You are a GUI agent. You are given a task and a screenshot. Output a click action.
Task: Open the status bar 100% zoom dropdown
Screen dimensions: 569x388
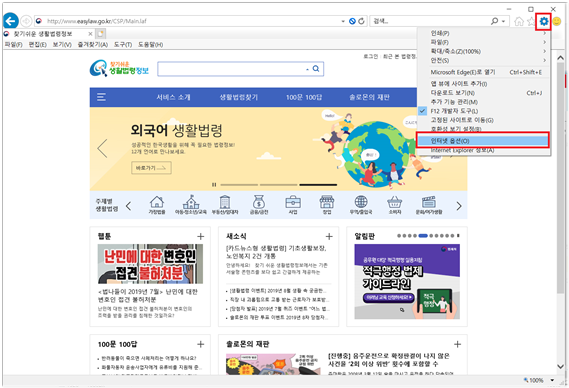coord(552,380)
